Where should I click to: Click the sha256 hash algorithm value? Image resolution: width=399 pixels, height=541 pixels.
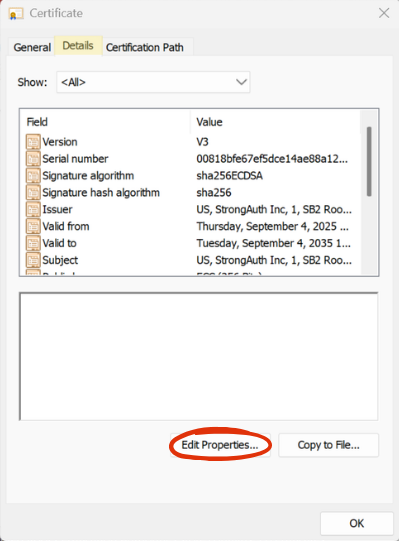pyautogui.click(x=214, y=193)
